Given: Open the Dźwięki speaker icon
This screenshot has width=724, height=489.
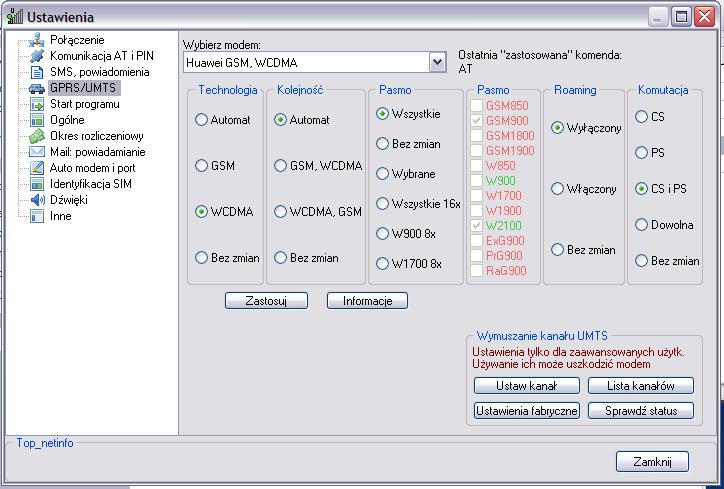Looking at the screenshot, I should pos(37,200).
